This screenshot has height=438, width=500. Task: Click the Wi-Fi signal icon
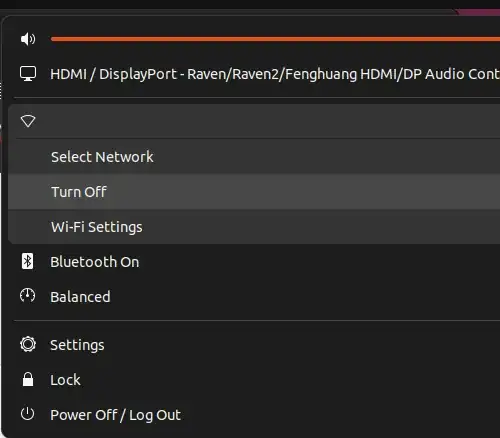[28, 121]
